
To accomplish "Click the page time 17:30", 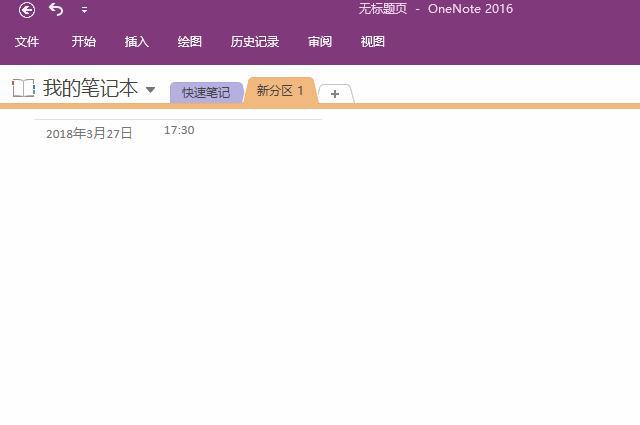I will [x=179, y=130].
